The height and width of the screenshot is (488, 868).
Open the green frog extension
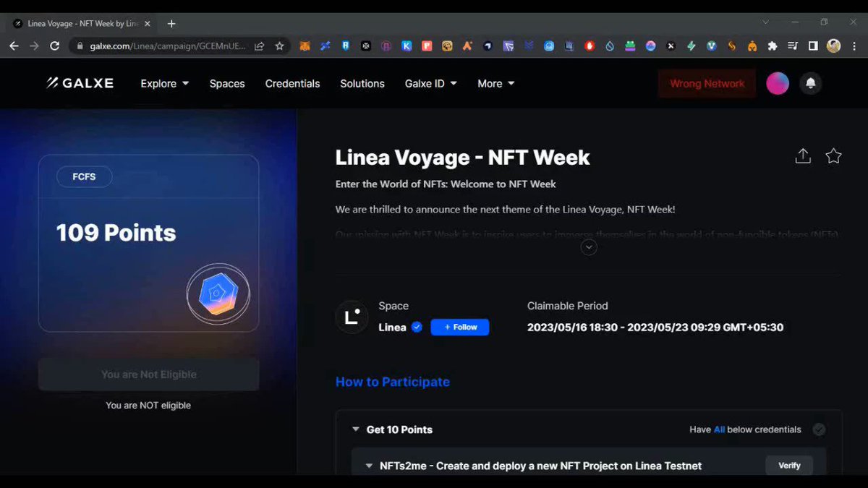pos(630,46)
